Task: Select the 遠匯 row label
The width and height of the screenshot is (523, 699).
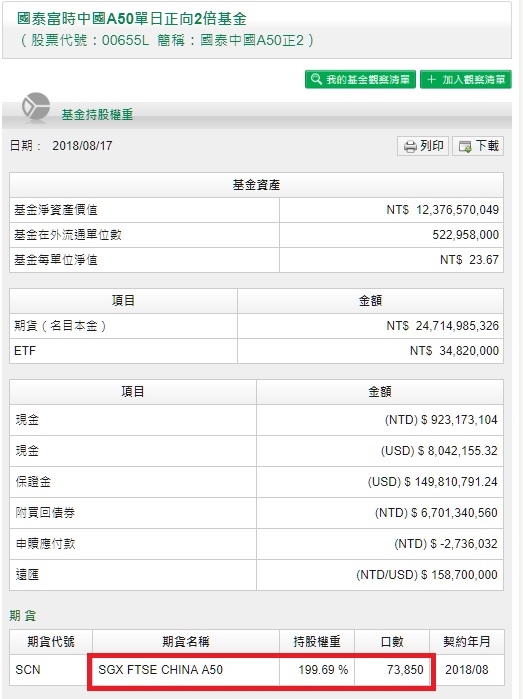Action: [27, 575]
